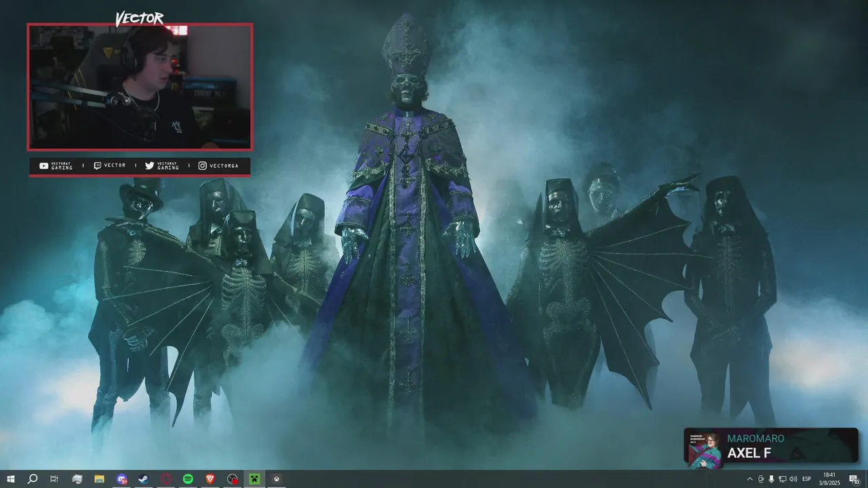
Task: Open the Windows Start menu
Action: coord(10,479)
